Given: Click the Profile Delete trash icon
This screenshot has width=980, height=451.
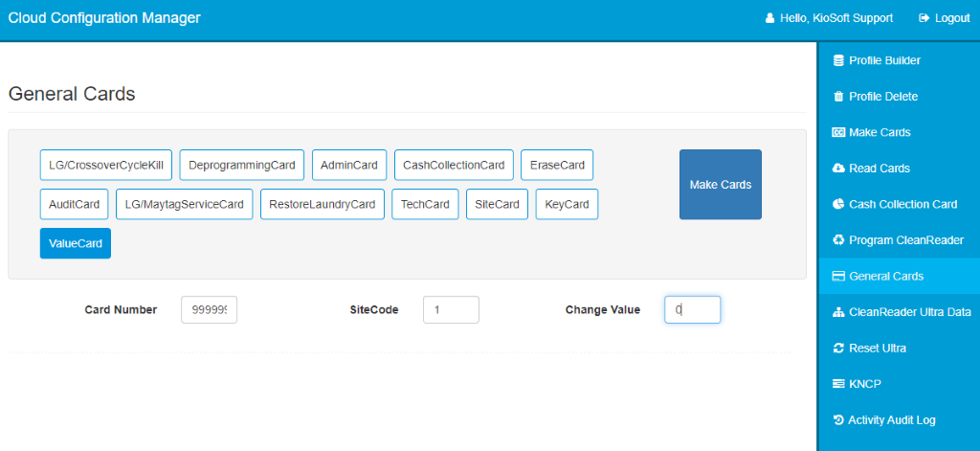Looking at the screenshot, I should pos(838,97).
